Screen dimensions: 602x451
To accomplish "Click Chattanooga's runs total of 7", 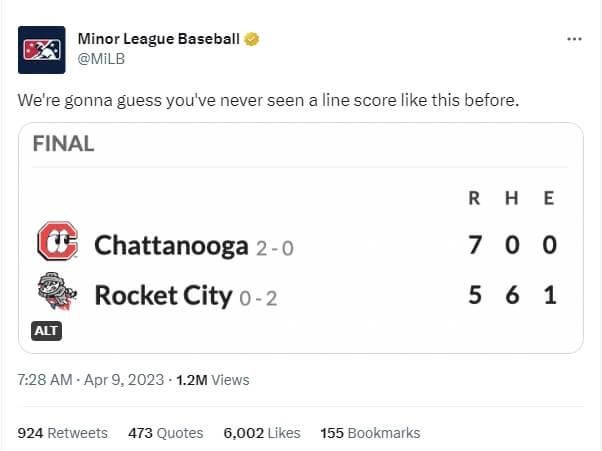I will point(475,245).
